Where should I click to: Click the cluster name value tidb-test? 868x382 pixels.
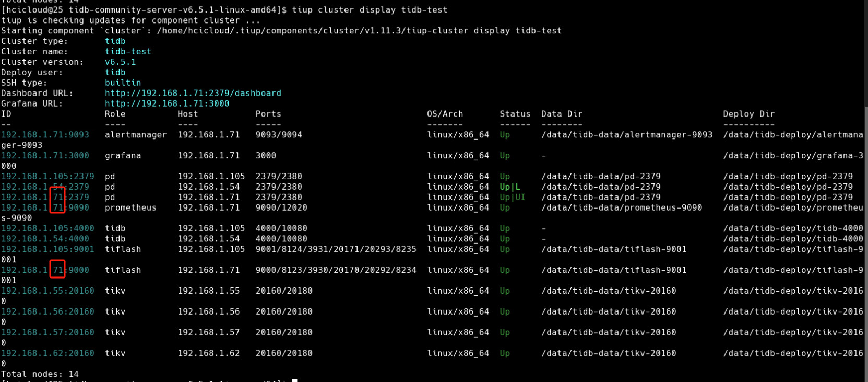(128, 51)
